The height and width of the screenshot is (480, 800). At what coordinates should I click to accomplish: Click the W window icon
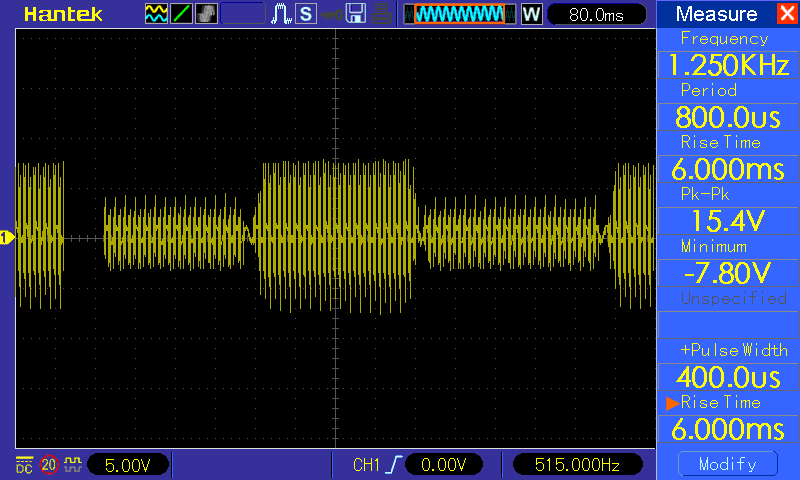pos(531,14)
